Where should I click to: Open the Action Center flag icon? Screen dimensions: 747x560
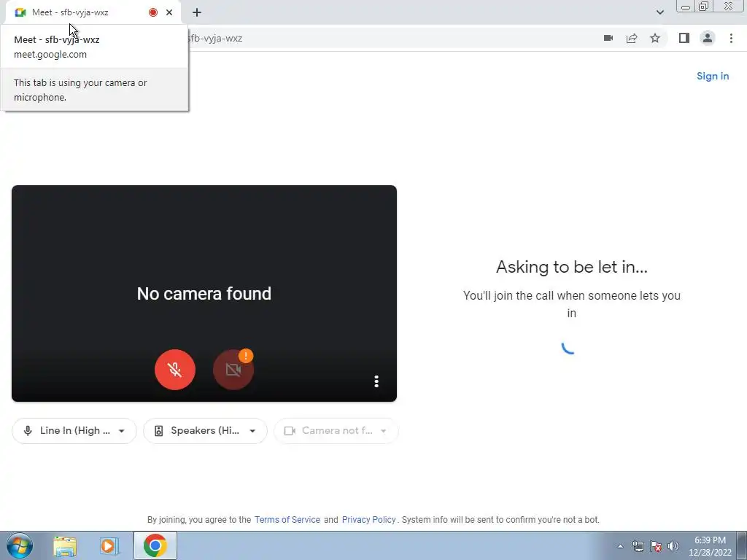pyautogui.click(x=656, y=546)
